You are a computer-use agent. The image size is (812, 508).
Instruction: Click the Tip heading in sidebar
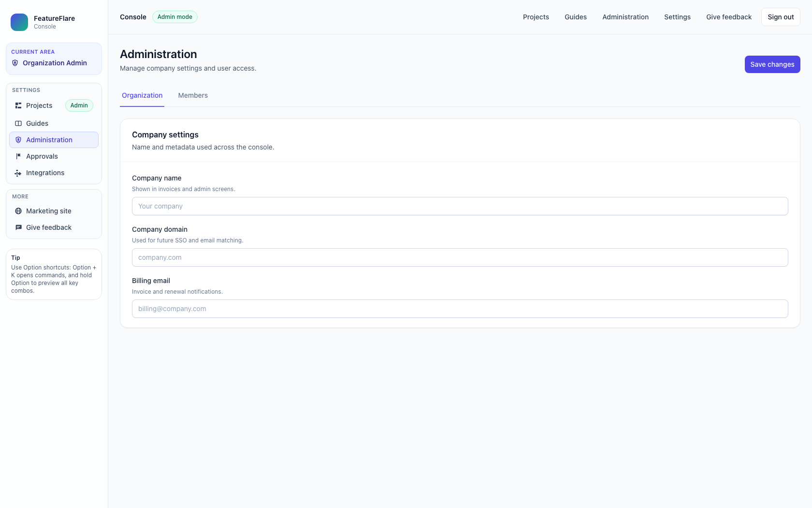[15, 258]
